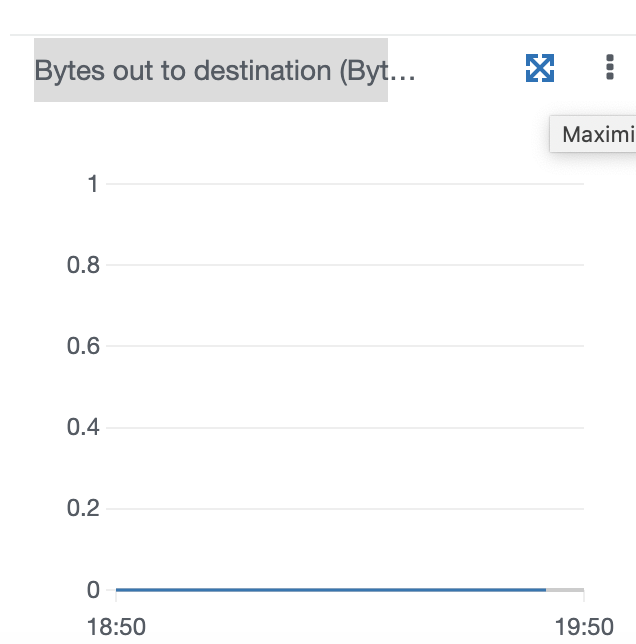Click the Maximize tooltip popup
This screenshot has width=636, height=644.
pyautogui.click(x=593, y=134)
